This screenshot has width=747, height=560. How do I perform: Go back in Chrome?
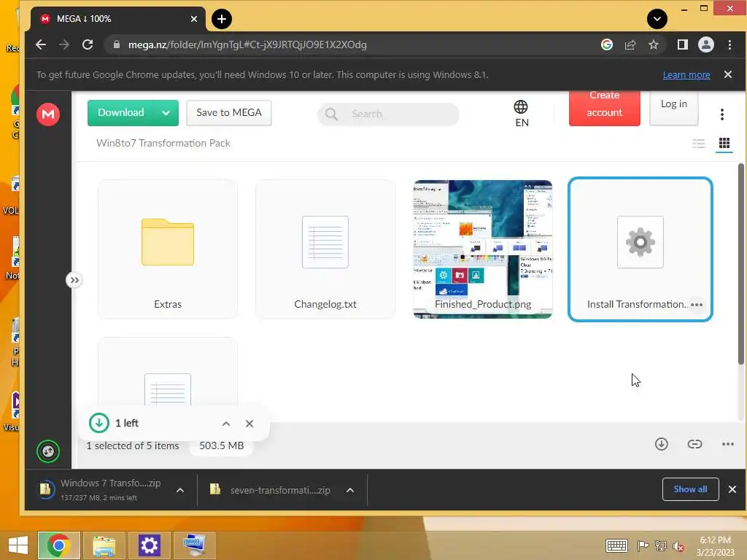(41, 44)
